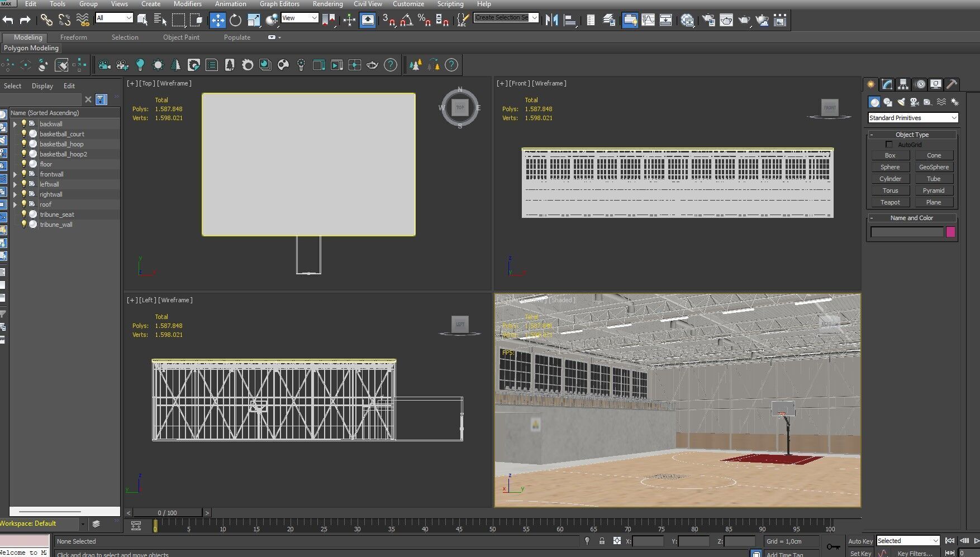Activate the Select and Rotate tool
This screenshot has width=980, height=557.
(236, 20)
